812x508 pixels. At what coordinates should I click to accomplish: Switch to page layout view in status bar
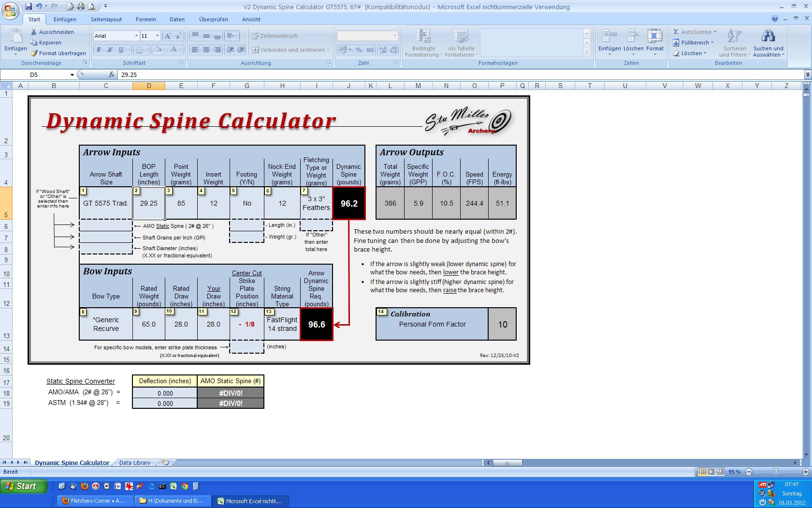711,472
